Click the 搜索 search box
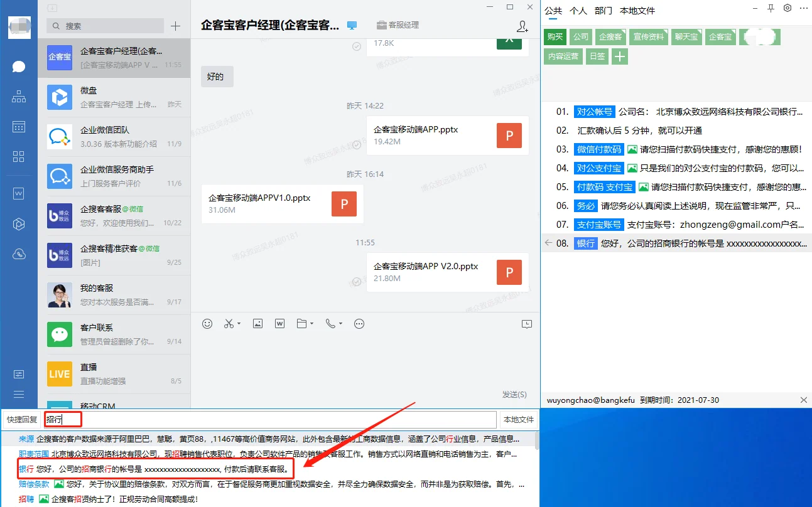 tap(105, 26)
